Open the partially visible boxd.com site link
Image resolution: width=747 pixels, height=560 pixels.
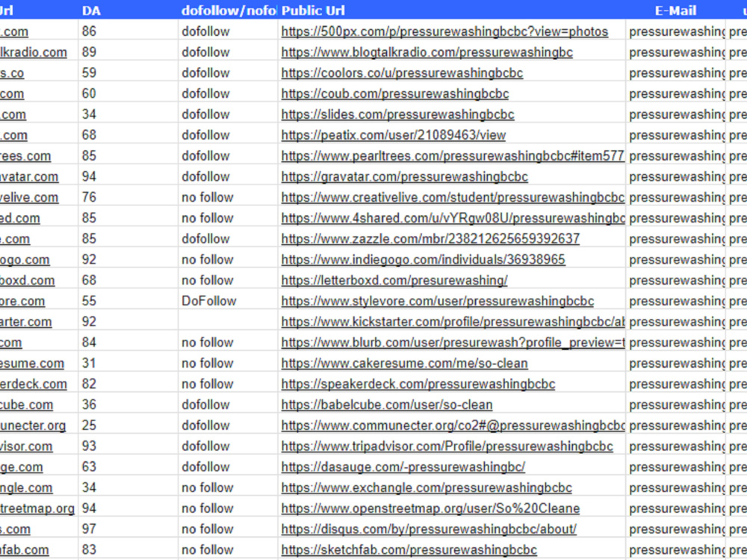pyautogui.click(x=27, y=280)
